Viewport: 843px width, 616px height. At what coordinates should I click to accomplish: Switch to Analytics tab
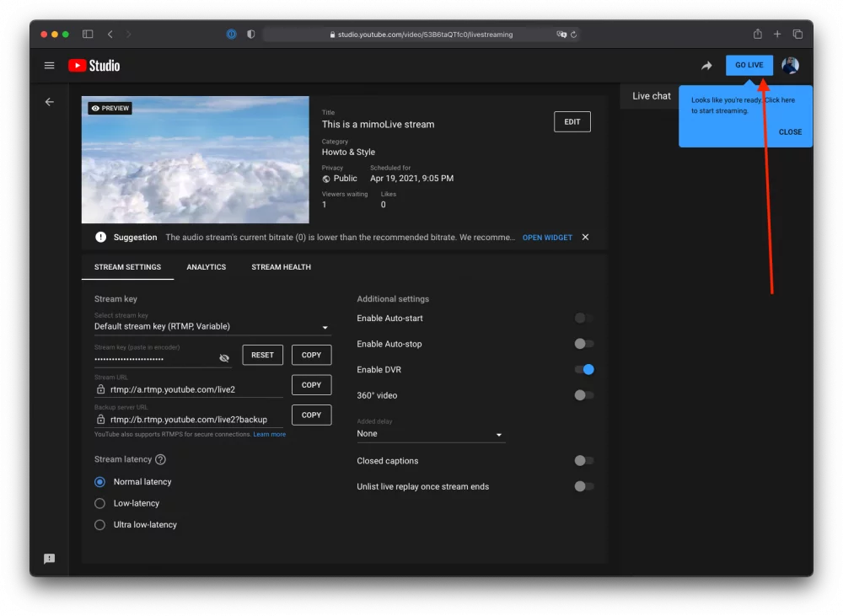click(206, 267)
